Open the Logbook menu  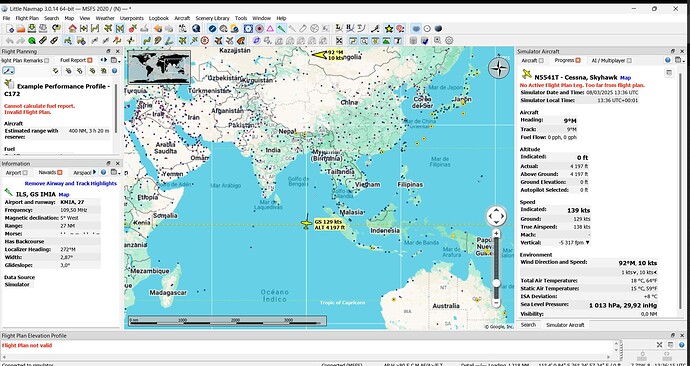tap(159, 18)
